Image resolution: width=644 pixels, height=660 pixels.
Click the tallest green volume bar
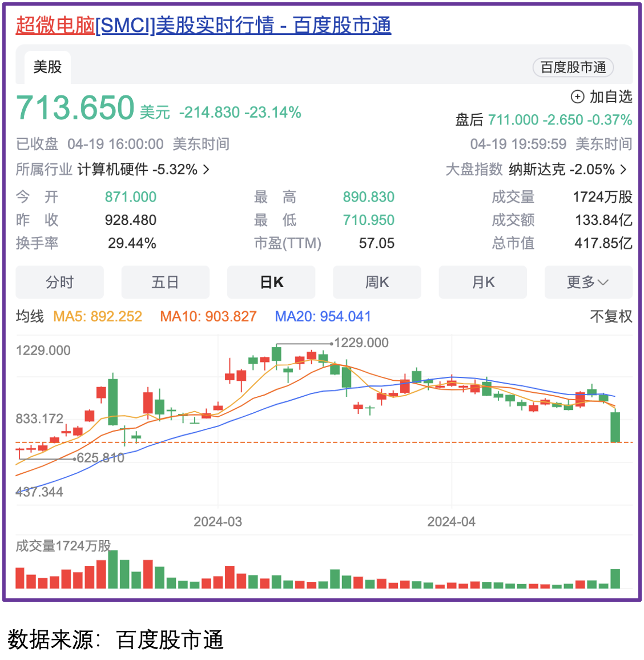(x=113, y=569)
